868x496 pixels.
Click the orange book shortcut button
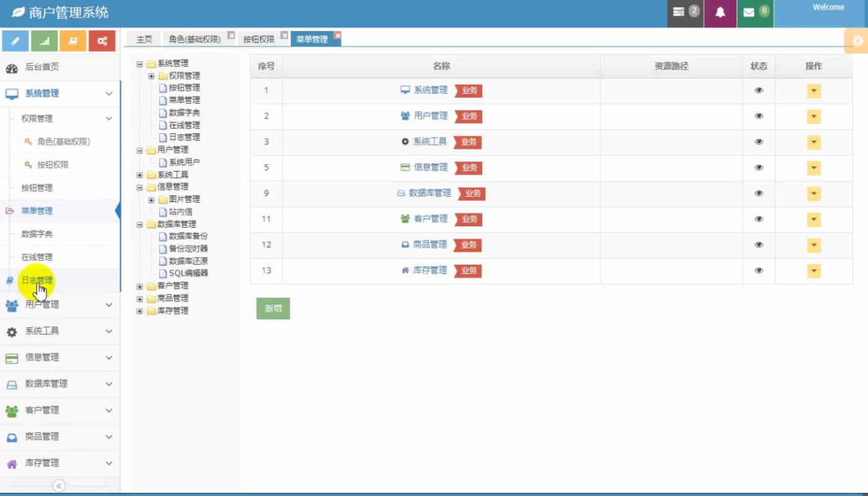[73, 41]
